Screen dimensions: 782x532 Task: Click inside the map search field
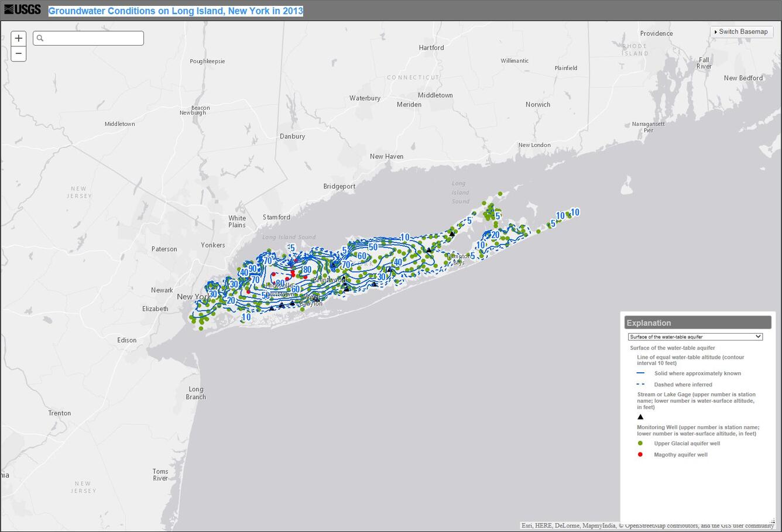(88, 38)
